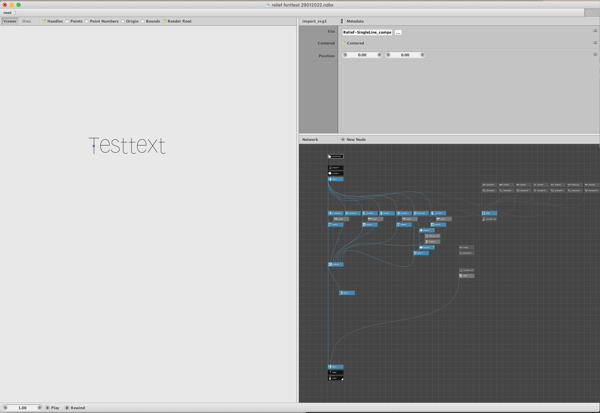Click the Testtext shape in the viewer
The image size is (600, 413).
tap(127, 145)
